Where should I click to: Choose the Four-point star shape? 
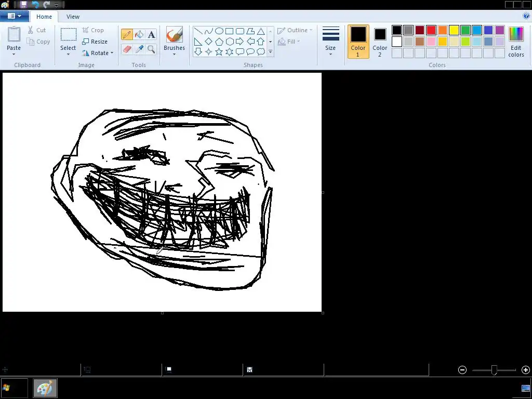209,51
